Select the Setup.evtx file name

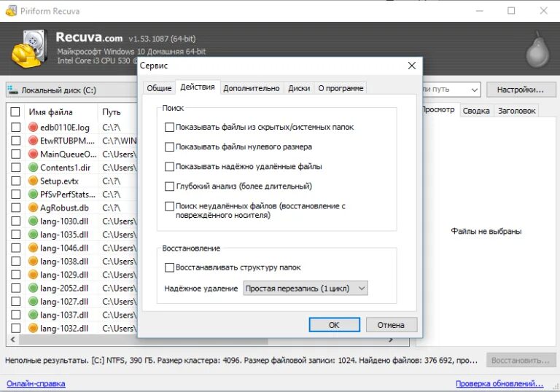(59, 181)
